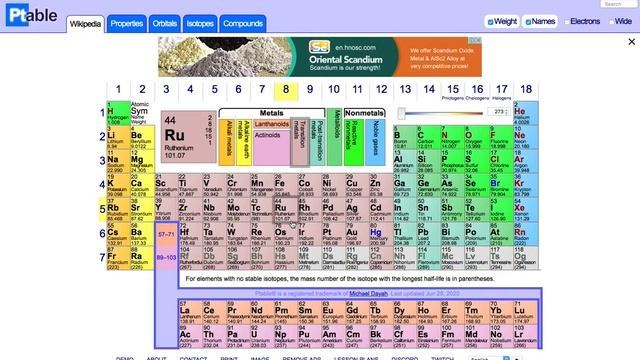This screenshot has width=640, height=360.
Task: Select the Silicon (Si) element cell
Action: 429,161
